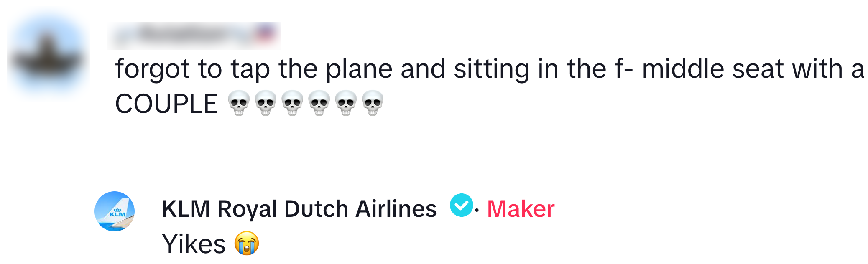868x264 pixels.
Task: Click the first skull emoji
Action: 239,103
